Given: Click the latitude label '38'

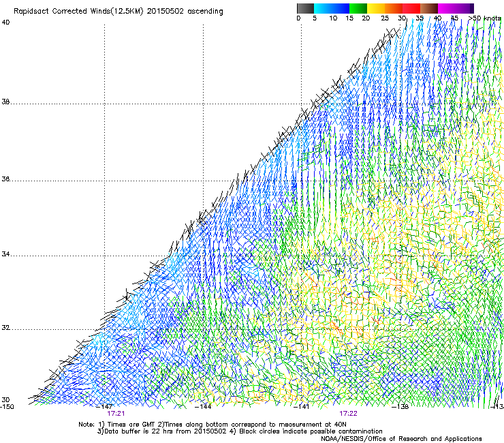Looking at the screenshot, I should pyautogui.click(x=5, y=102).
